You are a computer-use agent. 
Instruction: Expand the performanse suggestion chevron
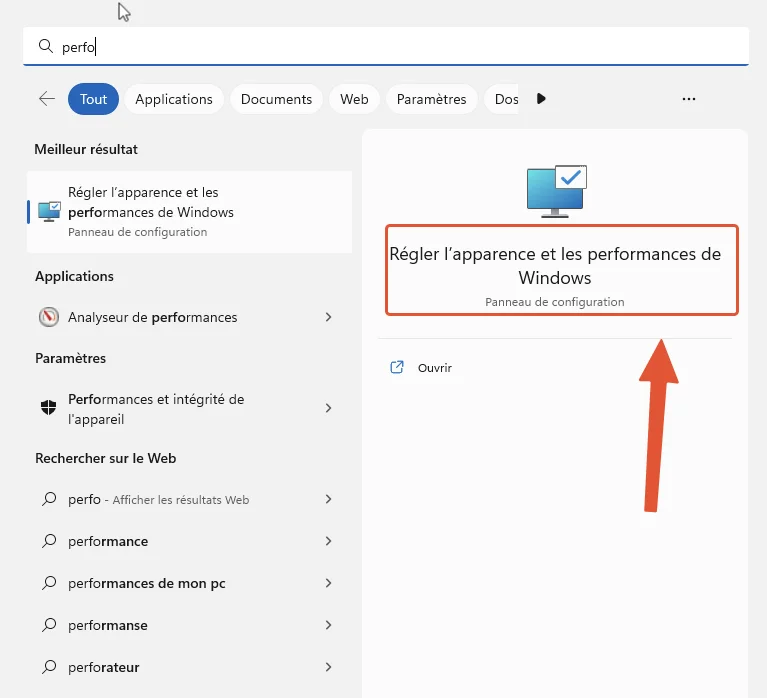tap(328, 625)
